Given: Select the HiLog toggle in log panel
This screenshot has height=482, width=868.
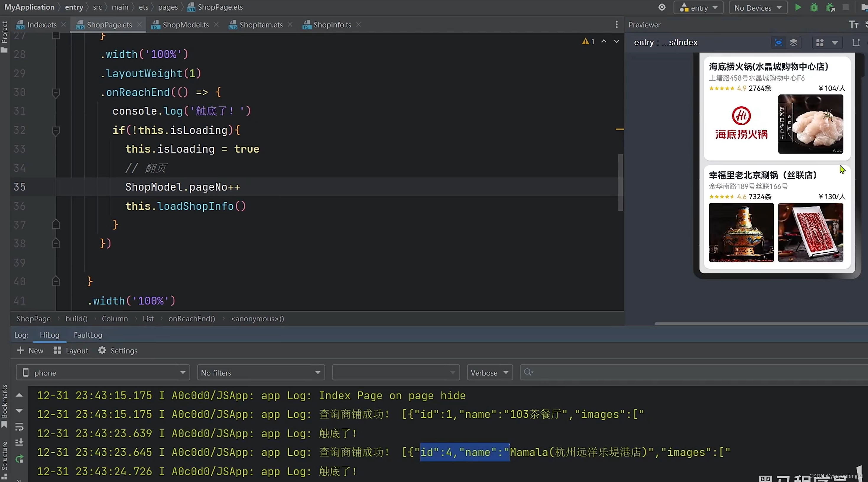Looking at the screenshot, I should click(x=49, y=334).
